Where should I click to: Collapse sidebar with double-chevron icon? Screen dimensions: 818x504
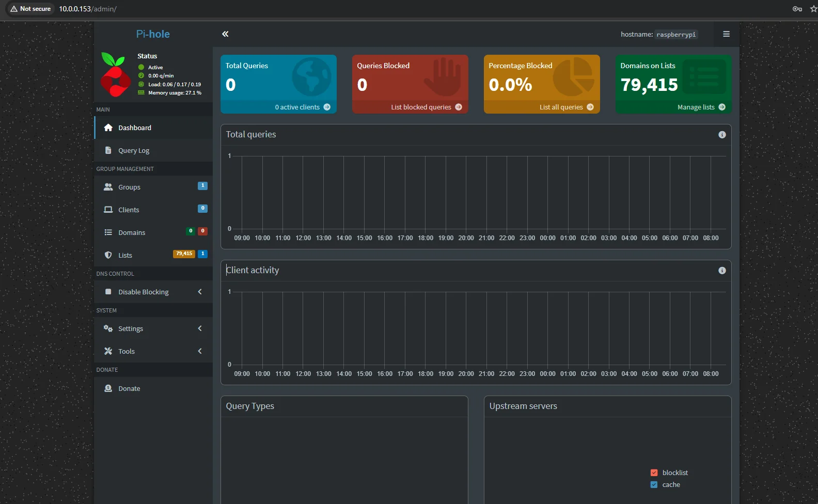pos(225,34)
